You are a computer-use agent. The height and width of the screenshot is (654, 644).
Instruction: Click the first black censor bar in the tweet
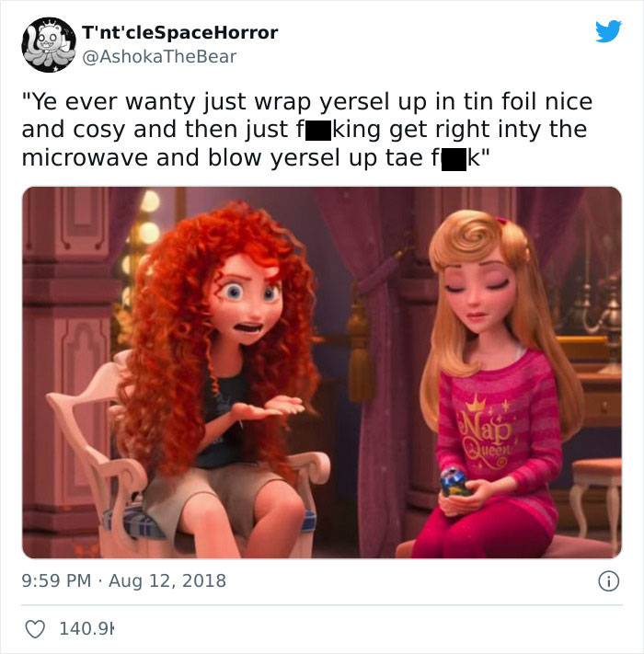tap(318, 130)
